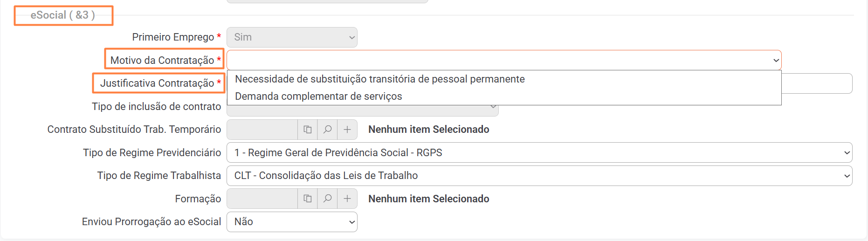Click search magnifier in Contrato Substituído field
Image resolution: width=868 pixels, height=241 pixels.
(328, 130)
